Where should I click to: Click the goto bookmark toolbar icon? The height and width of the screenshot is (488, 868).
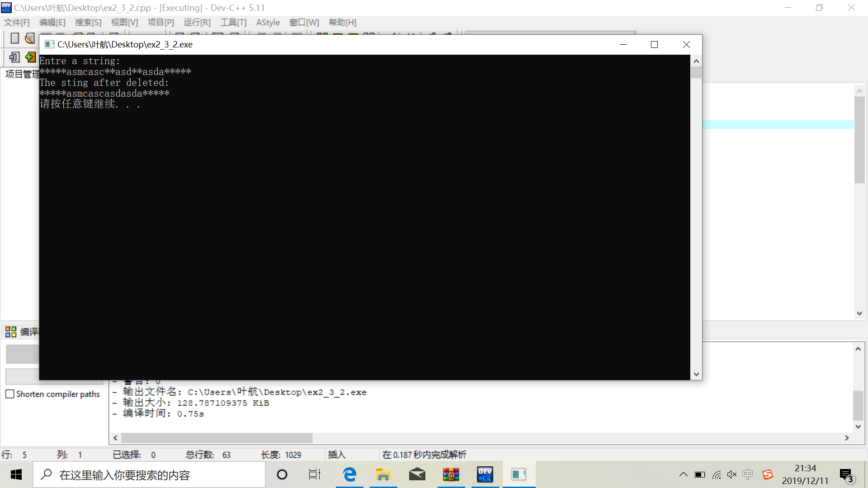click(14, 57)
